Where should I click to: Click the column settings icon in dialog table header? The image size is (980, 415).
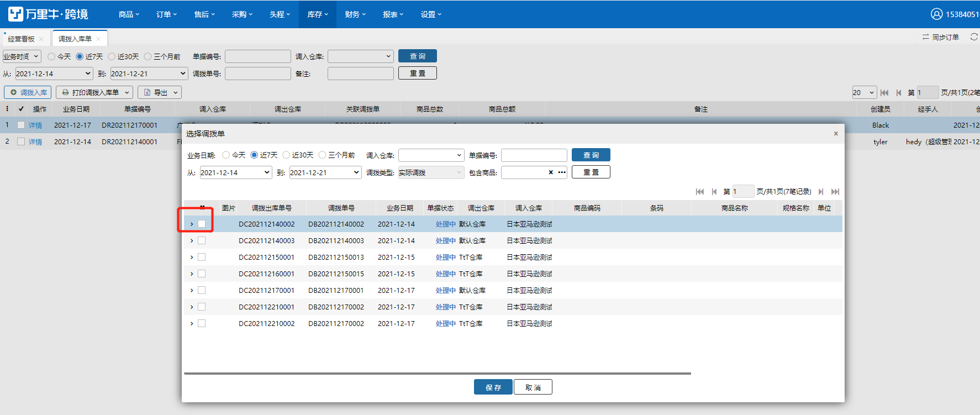202,208
